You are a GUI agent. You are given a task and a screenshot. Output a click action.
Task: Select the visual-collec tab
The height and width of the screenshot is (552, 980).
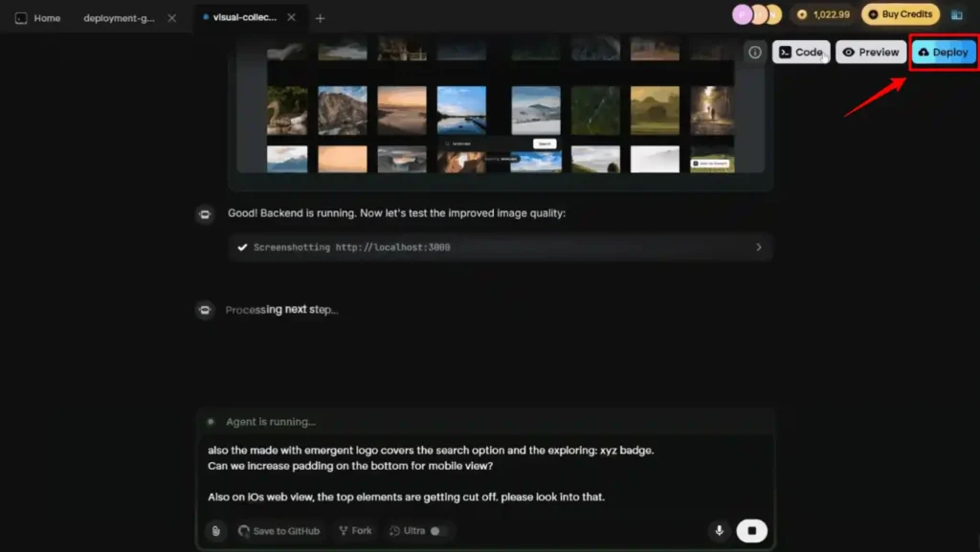pos(247,16)
